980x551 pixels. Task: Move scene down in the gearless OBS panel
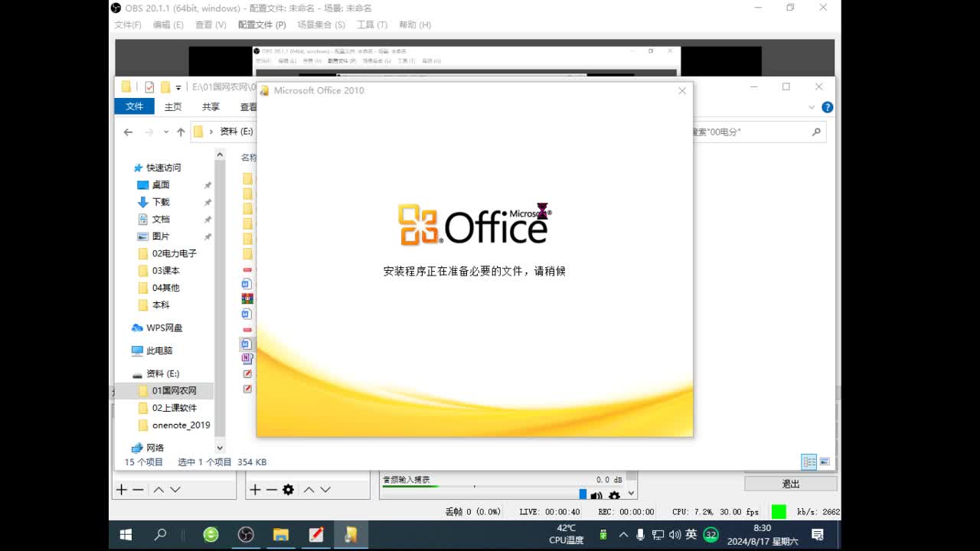175,490
